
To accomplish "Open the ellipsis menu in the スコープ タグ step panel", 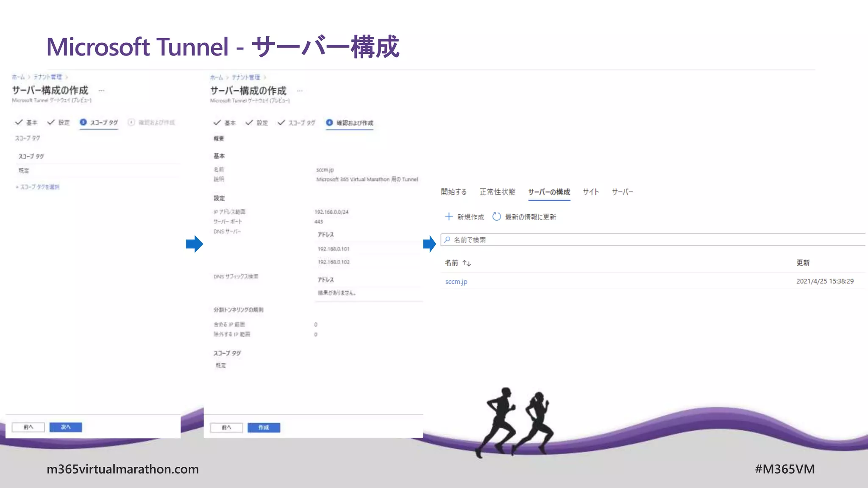I will [102, 91].
